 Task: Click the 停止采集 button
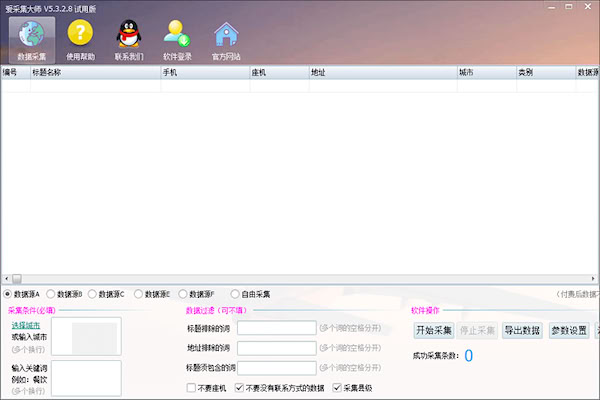coord(477,330)
